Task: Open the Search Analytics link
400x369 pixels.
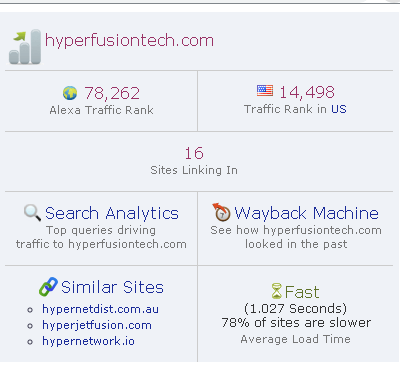Action: pyautogui.click(x=112, y=213)
